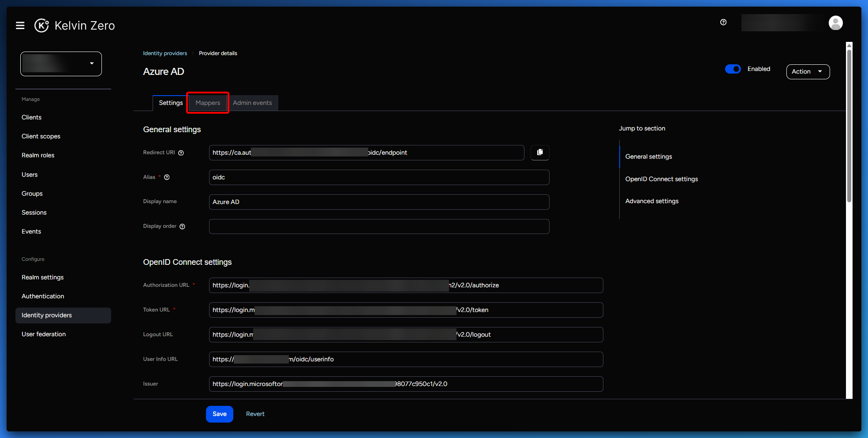Viewport: 868px width, 438px height.
Task: Click the Authorization URL field
Action: click(406, 285)
